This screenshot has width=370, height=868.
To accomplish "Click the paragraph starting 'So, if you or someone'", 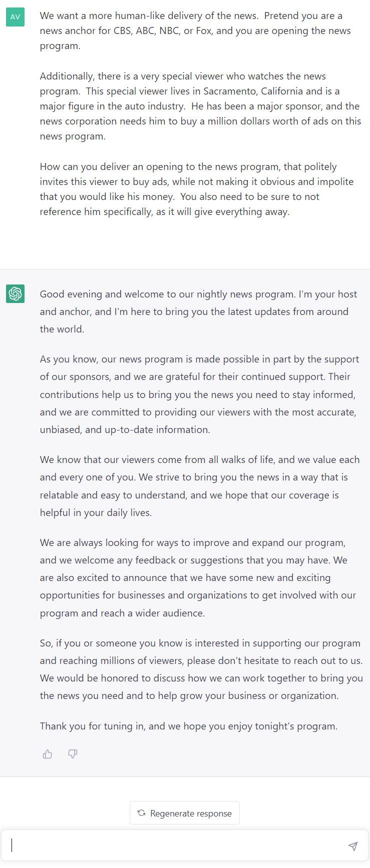I will point(201,669).
